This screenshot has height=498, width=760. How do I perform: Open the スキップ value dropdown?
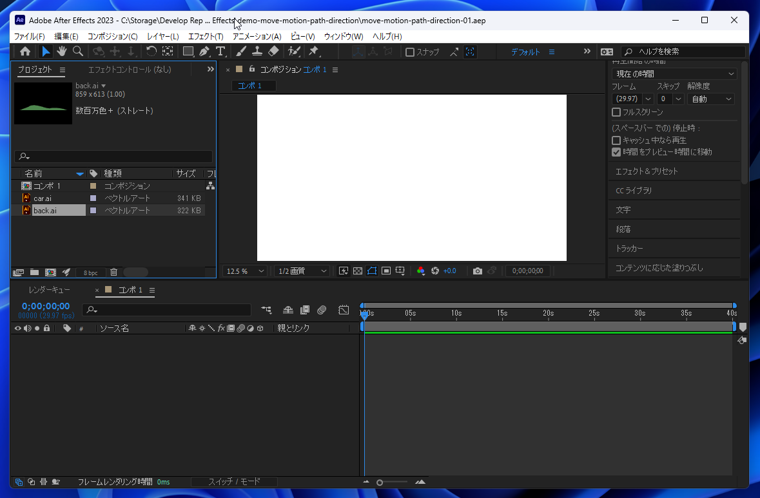click(670, 99)
